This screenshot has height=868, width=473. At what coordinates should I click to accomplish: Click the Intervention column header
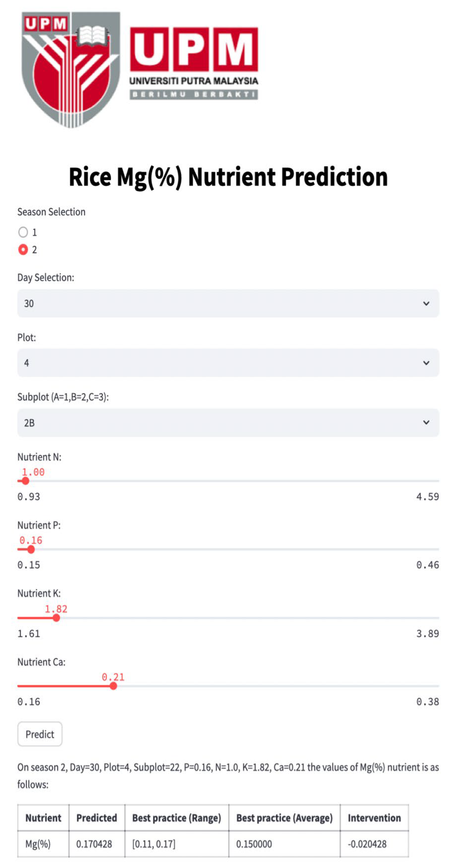tap(374, 818)
